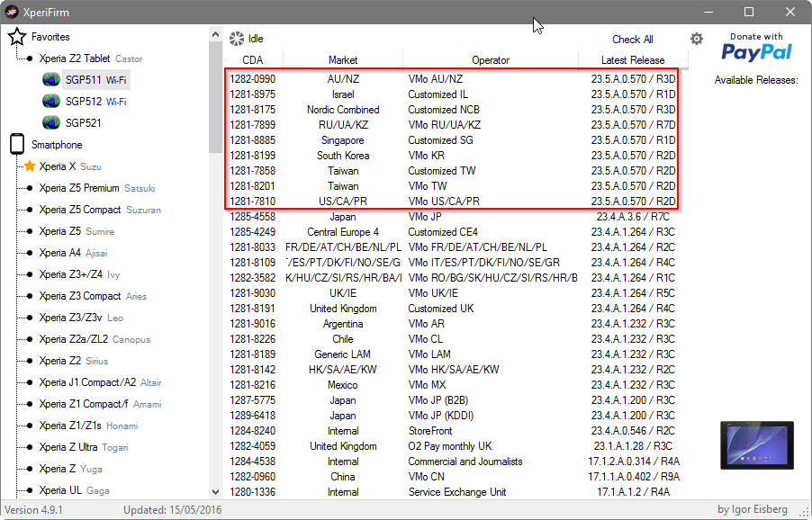Expand Xperia Z3+/Z4 Ivy
Image resolution: width=812 pixels, height=520 pixels.
tap(79, 274)
